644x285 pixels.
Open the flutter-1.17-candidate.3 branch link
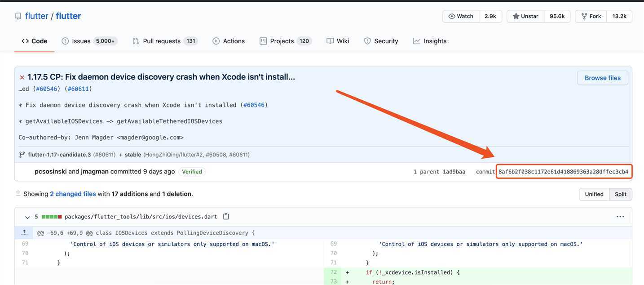coord(60,155)
